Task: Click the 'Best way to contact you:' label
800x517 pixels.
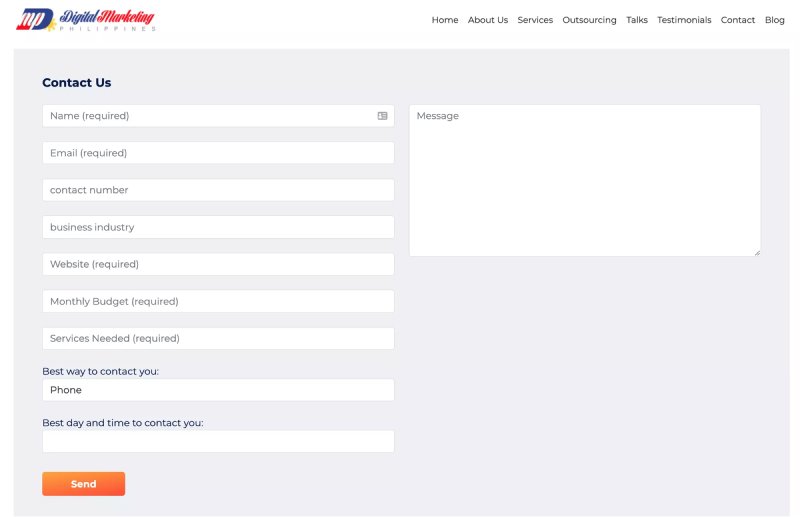Action: [101, 372]
